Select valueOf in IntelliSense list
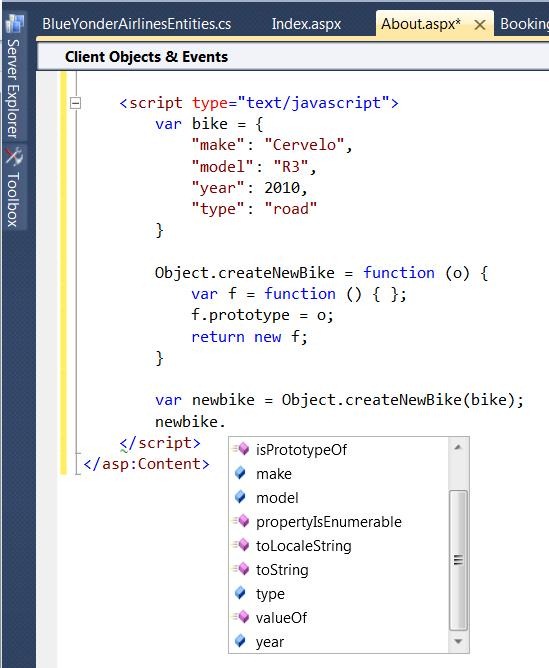This screenshot has height=668, width=549. tap(339, 618)
